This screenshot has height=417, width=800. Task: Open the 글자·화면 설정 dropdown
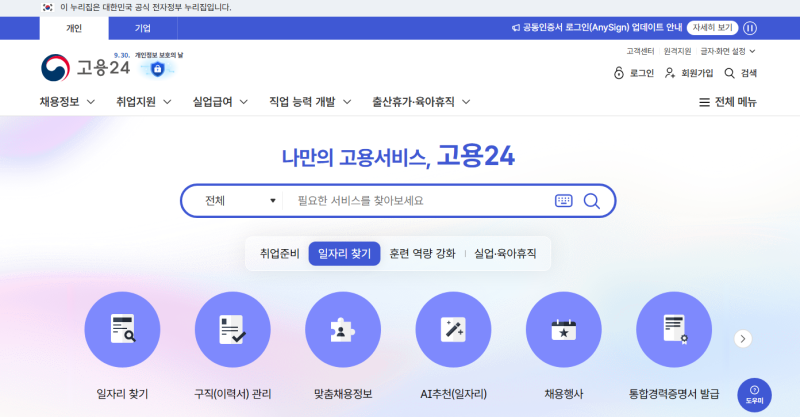(728, 52)
